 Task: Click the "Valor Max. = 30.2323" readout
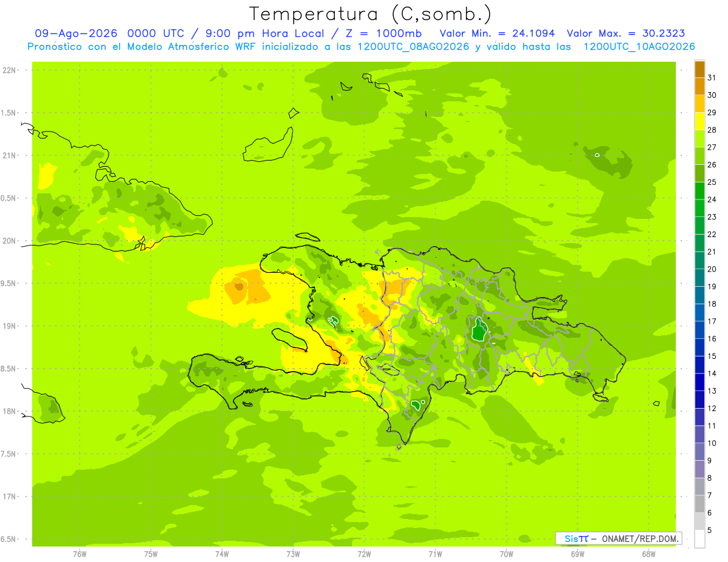626,33
